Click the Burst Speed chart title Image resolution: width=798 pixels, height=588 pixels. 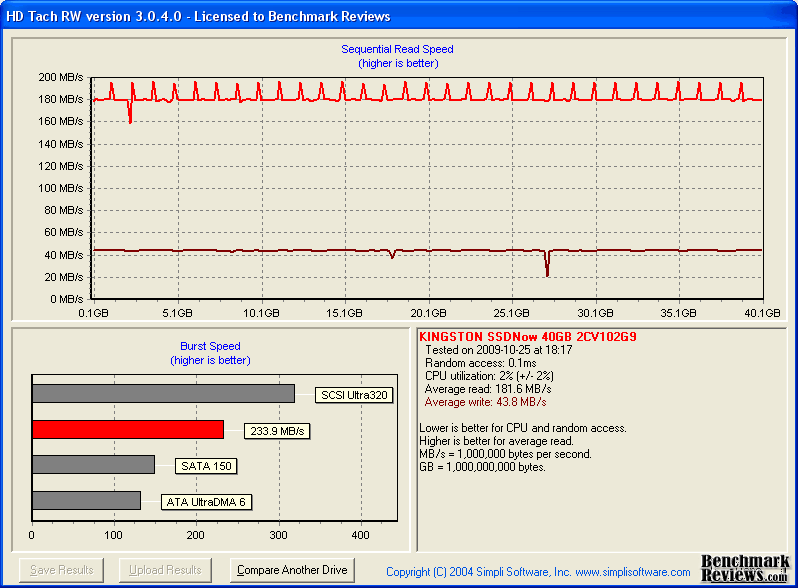210,346
